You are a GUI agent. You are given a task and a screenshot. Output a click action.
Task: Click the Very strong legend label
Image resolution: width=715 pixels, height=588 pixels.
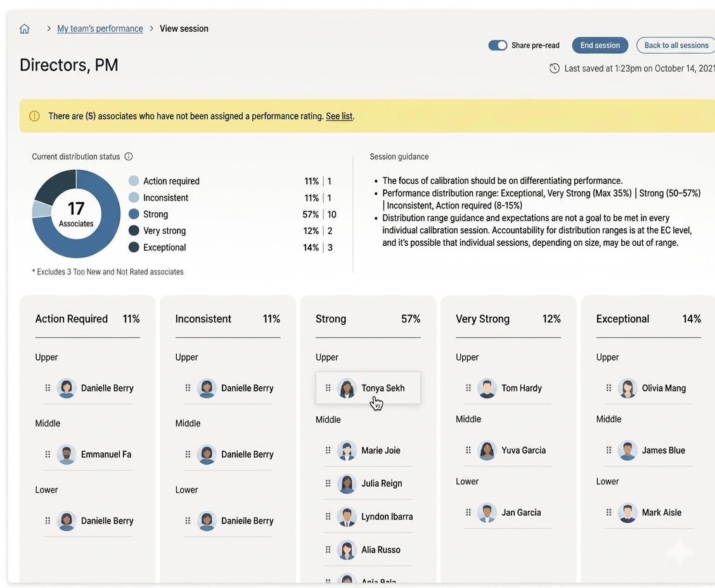click(165, 231)
